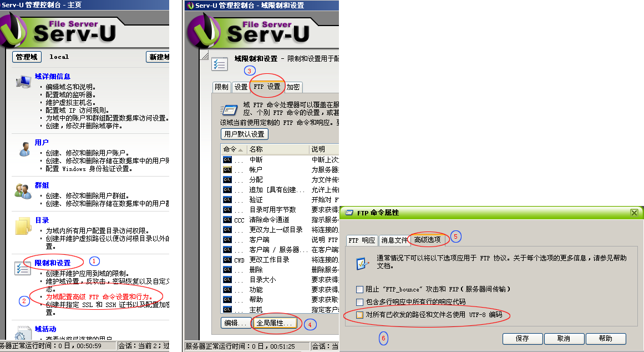
Task: Click the command icon in the 目录大小 row
Action: click(x=227, y=280)
